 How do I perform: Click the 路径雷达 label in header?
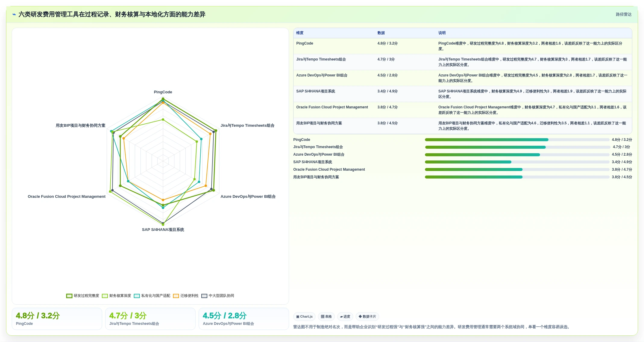(624, 14)
